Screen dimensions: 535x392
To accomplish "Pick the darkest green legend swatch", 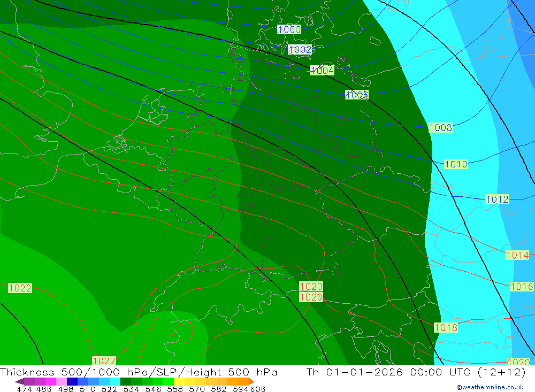I will click(x=126, y=381).
